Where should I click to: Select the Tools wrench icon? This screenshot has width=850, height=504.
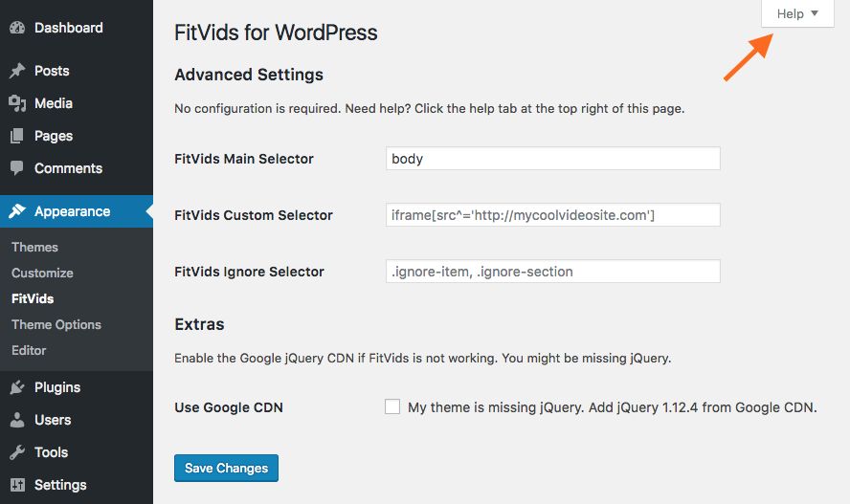(x=17, y=452)
